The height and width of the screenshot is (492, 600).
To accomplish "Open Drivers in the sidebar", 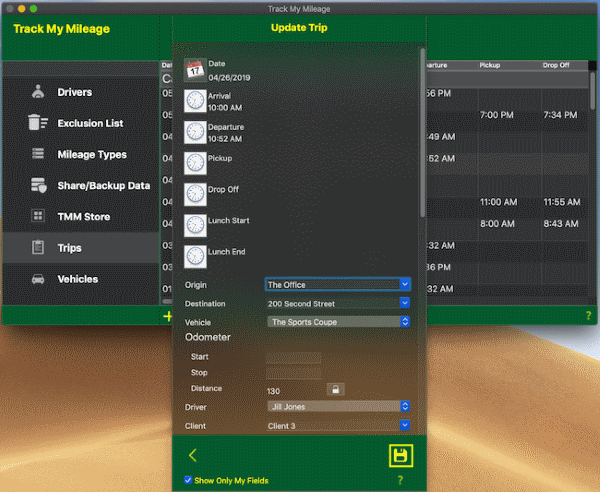I will click(x=74, y=92).
